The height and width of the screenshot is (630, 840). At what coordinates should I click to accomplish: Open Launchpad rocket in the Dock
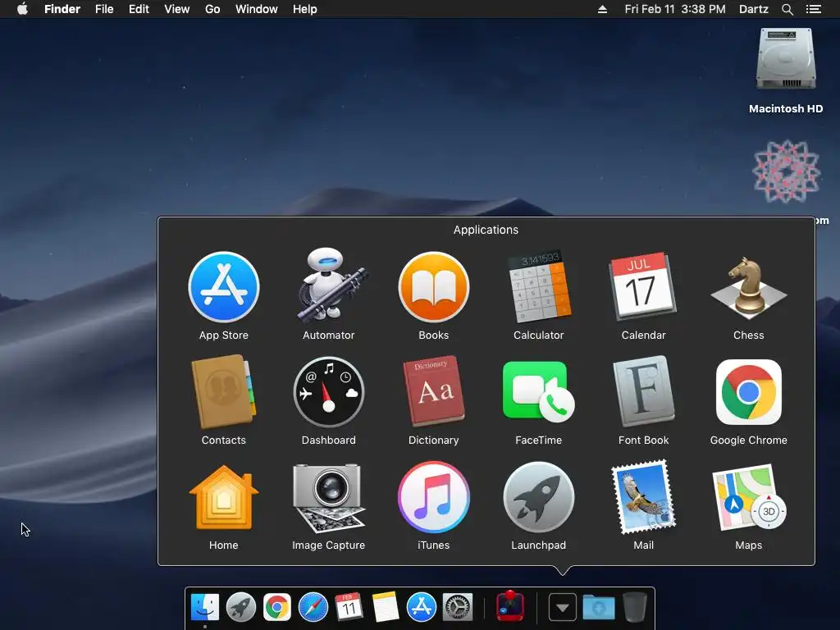pyautogui.click(x=241, y=608)
